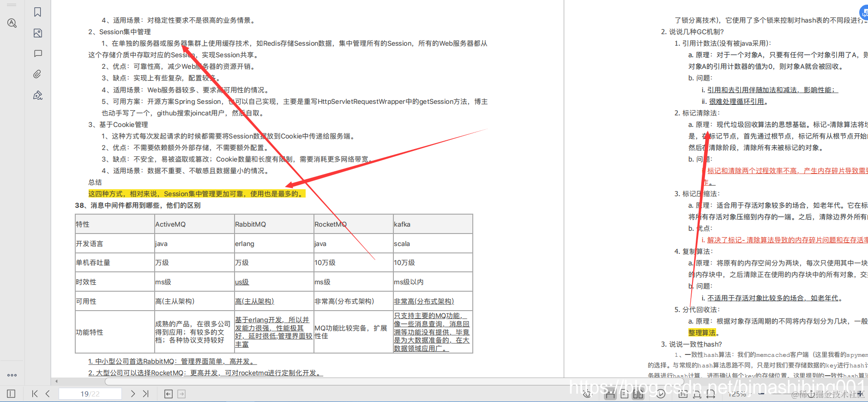Click heading '38、消息中间件都用到哪些'

coord(138,205)
